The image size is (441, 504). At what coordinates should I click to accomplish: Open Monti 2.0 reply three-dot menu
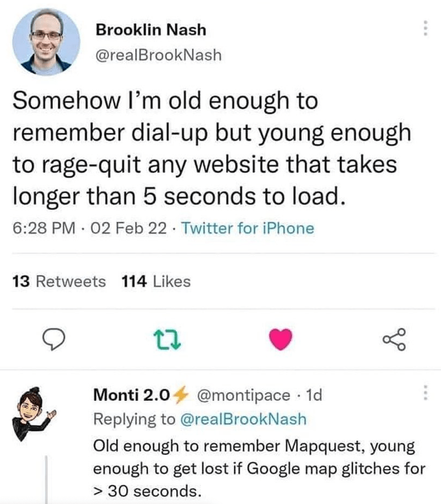pyautogui.click(x=425, y=393)
